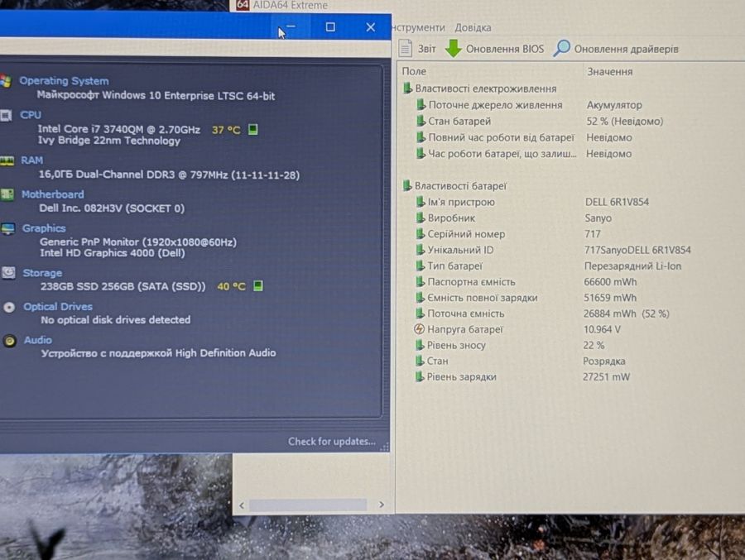Click the Властивості електроживлення group icon
This screenshot has height=560, width=745.
tap(407, 89)
